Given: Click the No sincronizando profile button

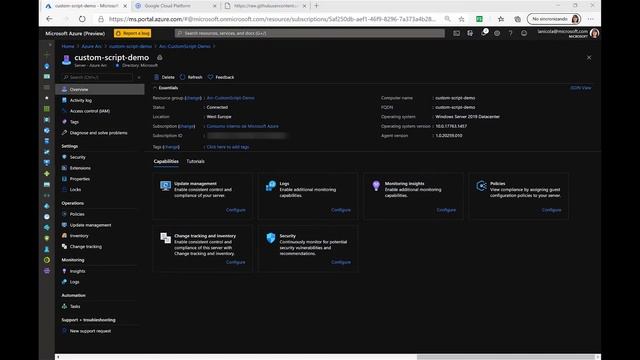Looking at the screenshot, I should tap(554, 19).
